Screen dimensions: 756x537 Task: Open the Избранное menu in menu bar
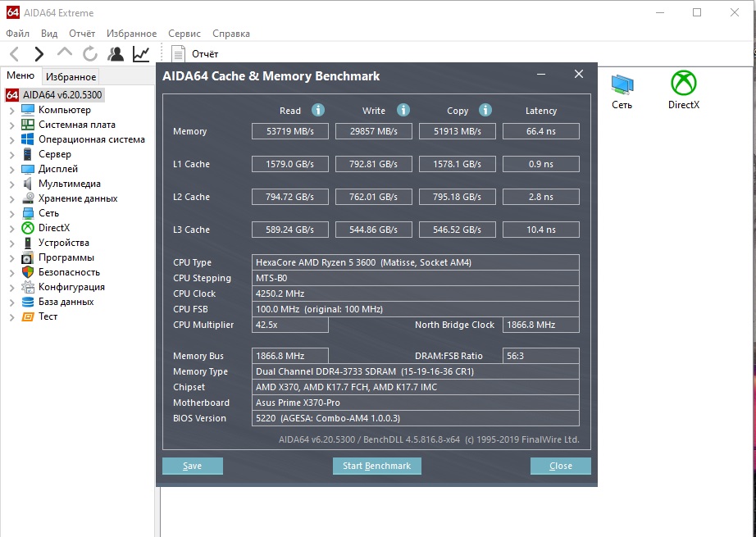(x=132, y=34)
